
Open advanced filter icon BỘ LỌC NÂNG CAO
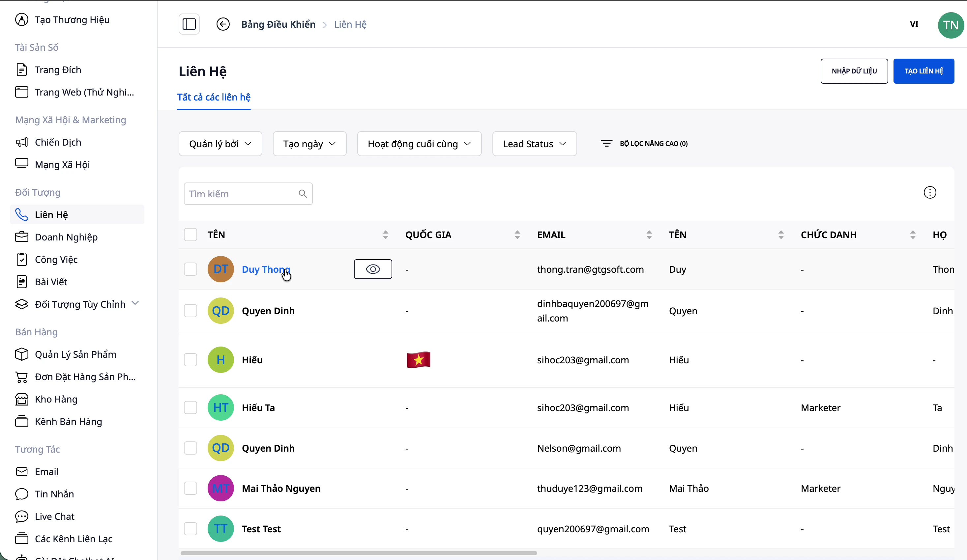606,143
